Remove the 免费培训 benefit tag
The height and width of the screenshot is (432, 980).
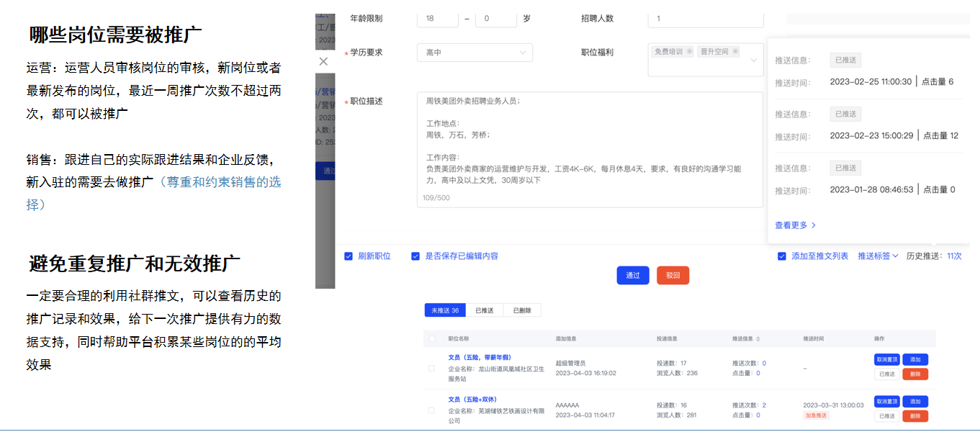(689, 52)
